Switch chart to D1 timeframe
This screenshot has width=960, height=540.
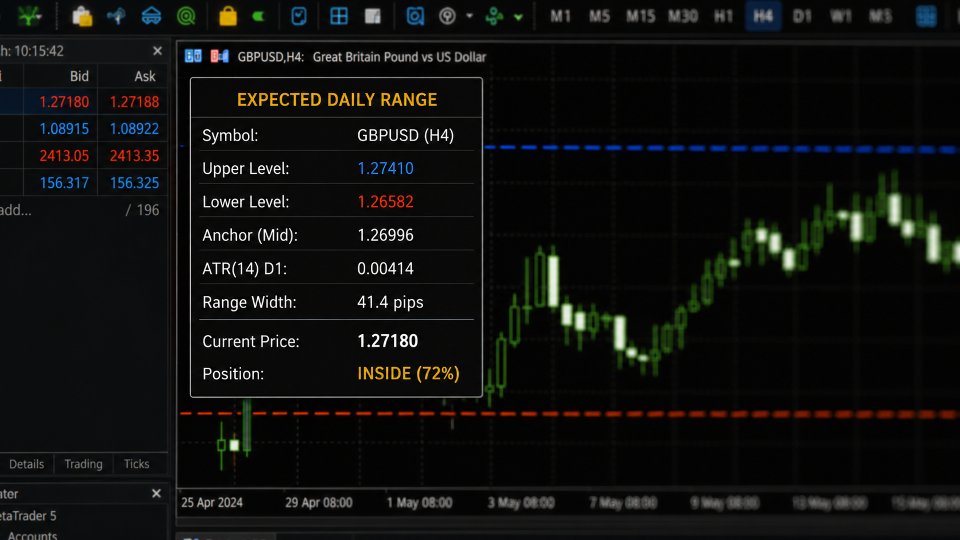[x=802, y=16]
